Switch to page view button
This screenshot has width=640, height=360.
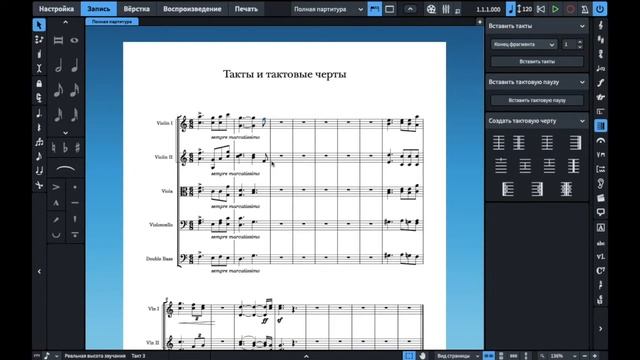click(x=390, y=9)
